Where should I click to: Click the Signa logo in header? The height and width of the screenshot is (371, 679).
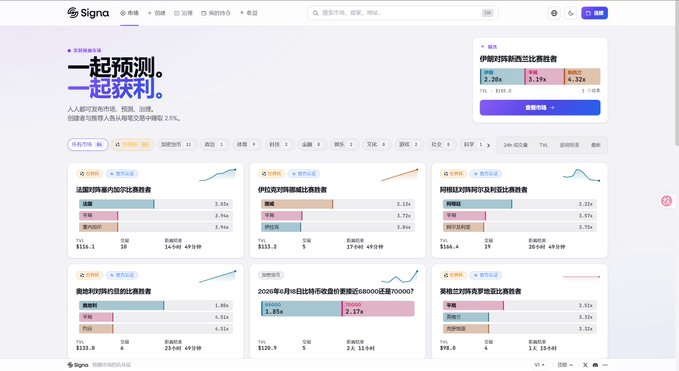[88, 13]
